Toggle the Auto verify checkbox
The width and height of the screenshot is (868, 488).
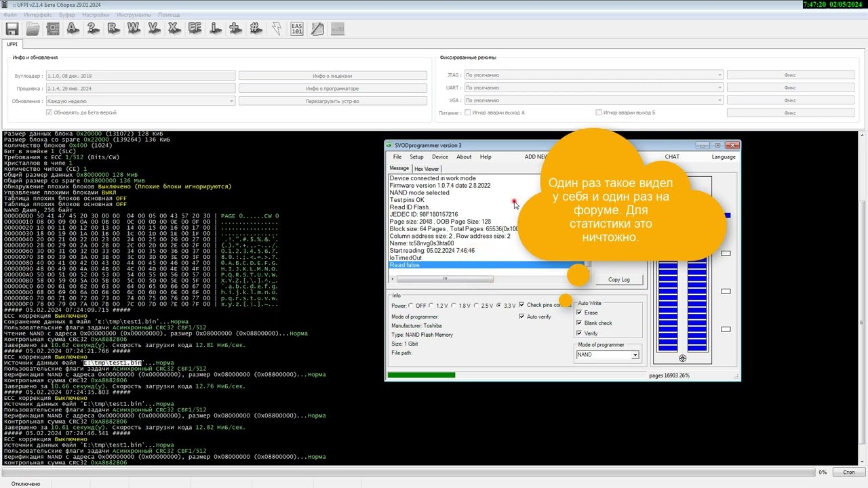tap(522, 317)
